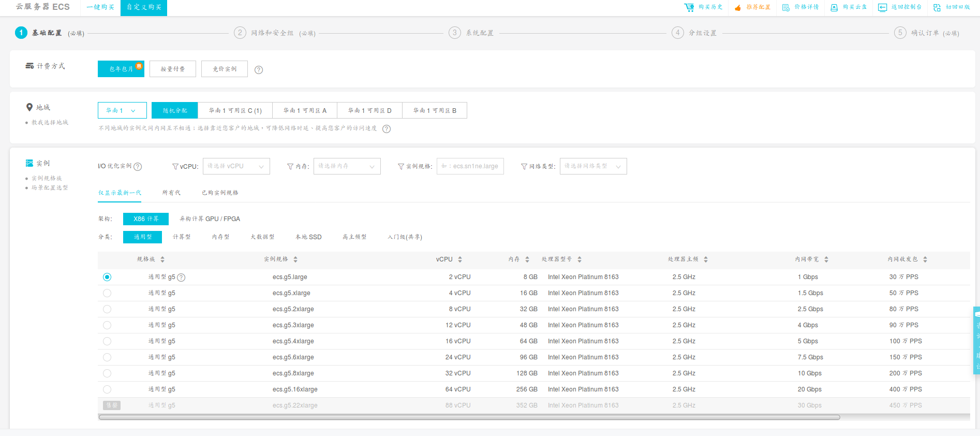Click sort arrows on 内网带宽 column
This screenshot has width=980, height=436.
click(826, 259)
